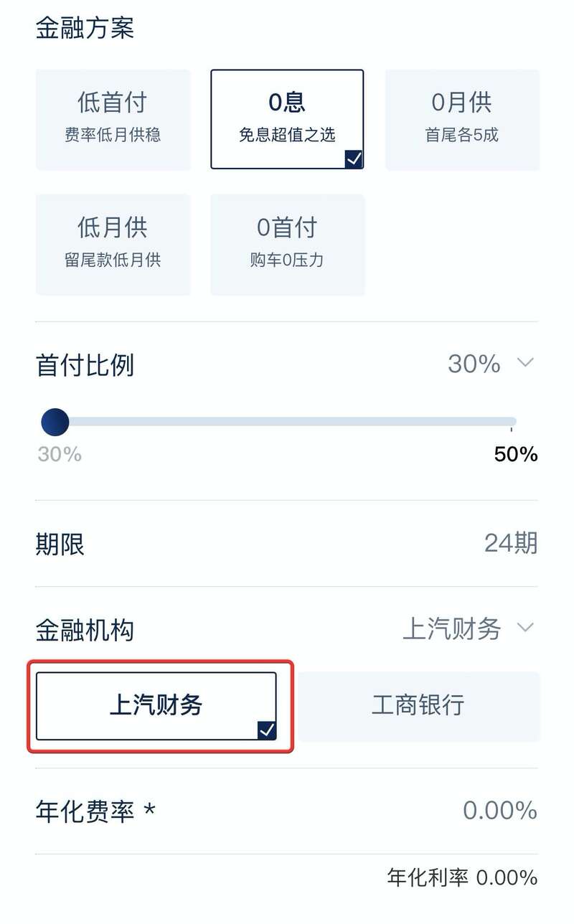Image resolution: width=574 pixels, height=924 pixels.
Task: Select the 0息 interest-free plan
Action: [287, 119]
